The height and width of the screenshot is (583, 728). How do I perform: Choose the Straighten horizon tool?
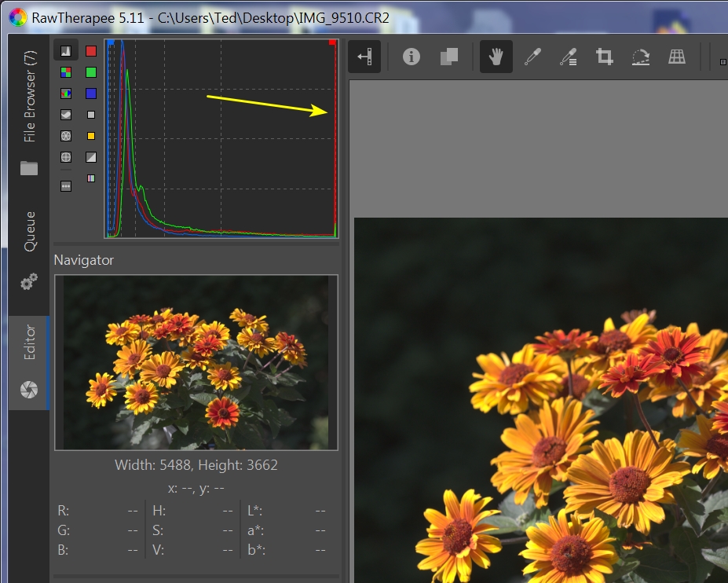pyautogui.click(x=641, y=57)
